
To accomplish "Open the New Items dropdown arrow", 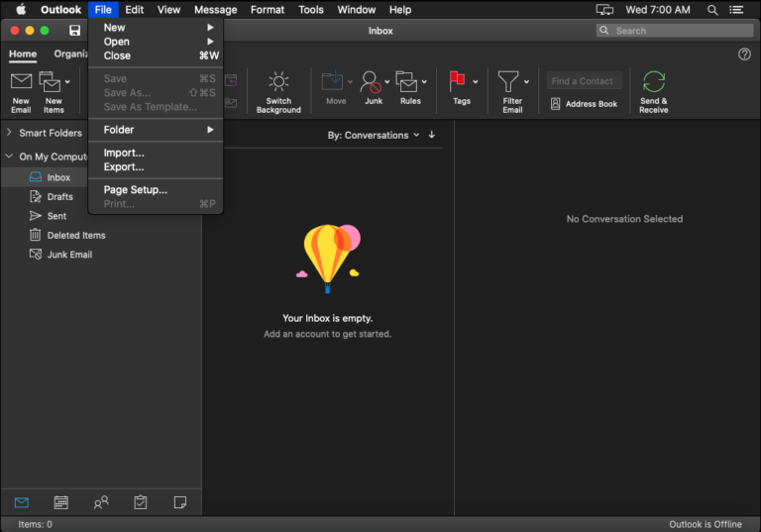I will [67, 81].
